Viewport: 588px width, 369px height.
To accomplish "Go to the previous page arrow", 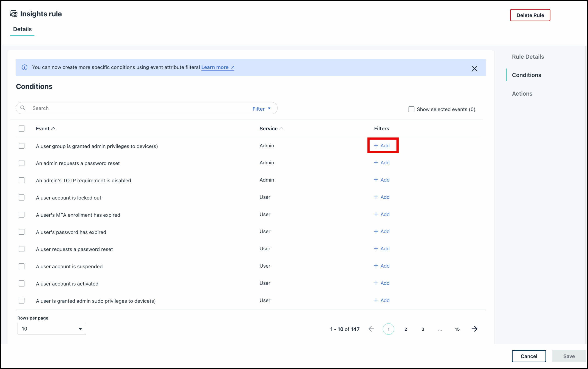I will coord(371,329).
